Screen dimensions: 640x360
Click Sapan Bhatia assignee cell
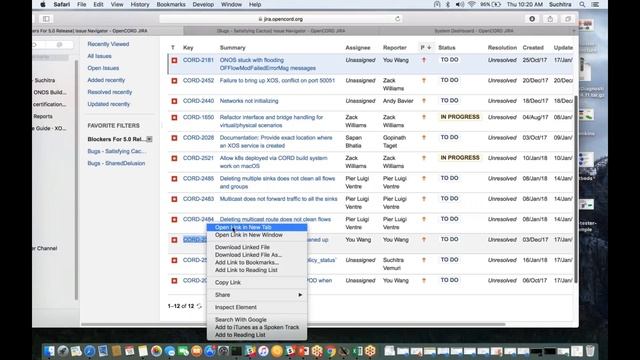(x=353, y=142)
